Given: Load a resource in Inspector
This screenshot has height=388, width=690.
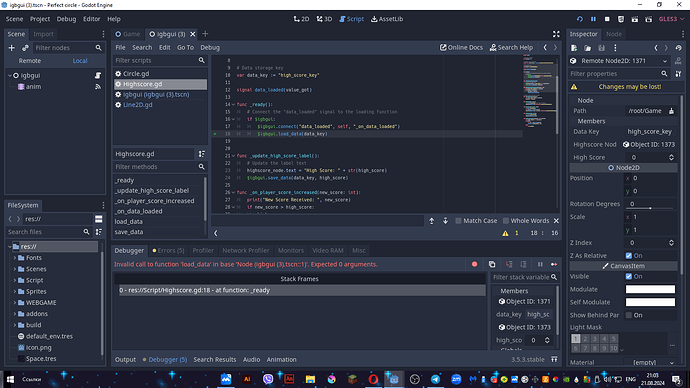Looking at the screenshot, I should pos(587,48).
